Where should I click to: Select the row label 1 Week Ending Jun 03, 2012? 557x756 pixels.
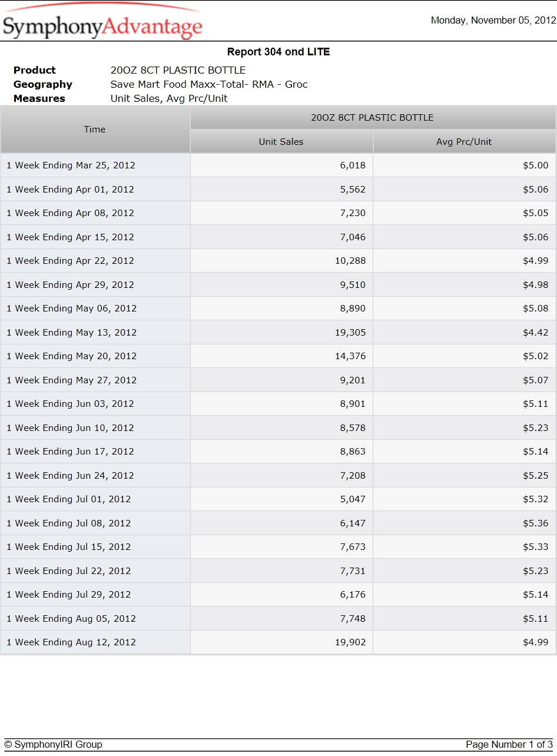[70, 404]
